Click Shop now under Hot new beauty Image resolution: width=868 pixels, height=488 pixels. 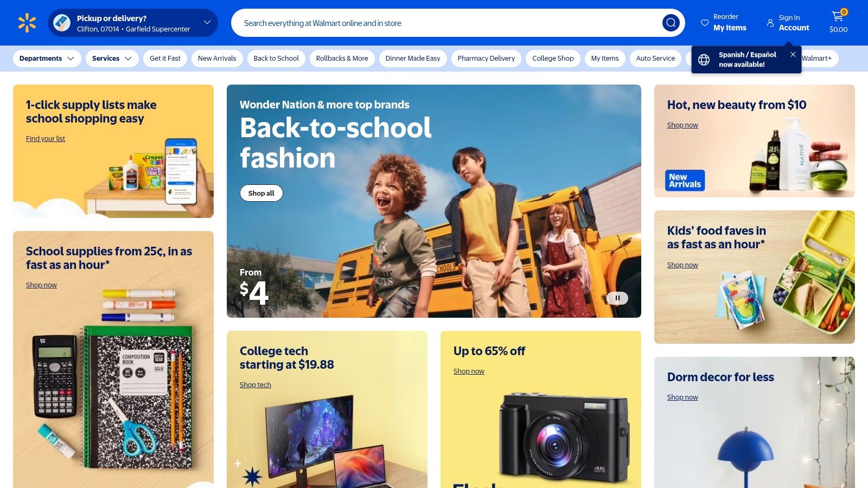click(x=682, y=125)
